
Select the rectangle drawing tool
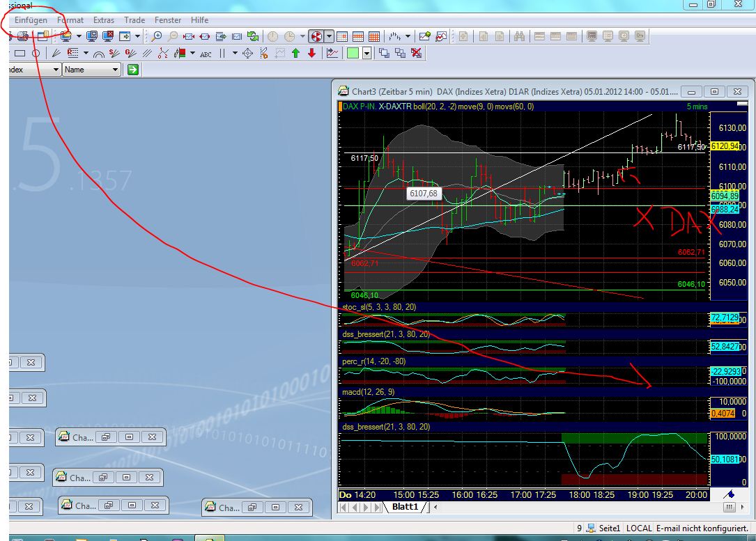[20, 52]
